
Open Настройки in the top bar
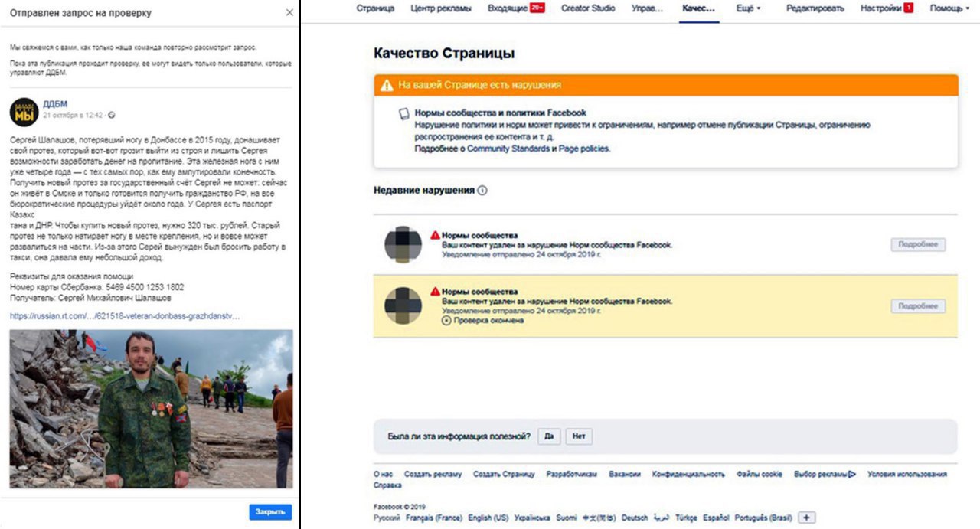[x=880, y=8]
